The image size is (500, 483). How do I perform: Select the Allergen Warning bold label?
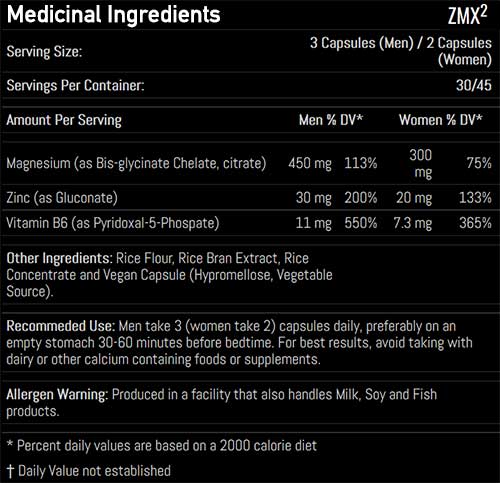[x=57, y=395]
